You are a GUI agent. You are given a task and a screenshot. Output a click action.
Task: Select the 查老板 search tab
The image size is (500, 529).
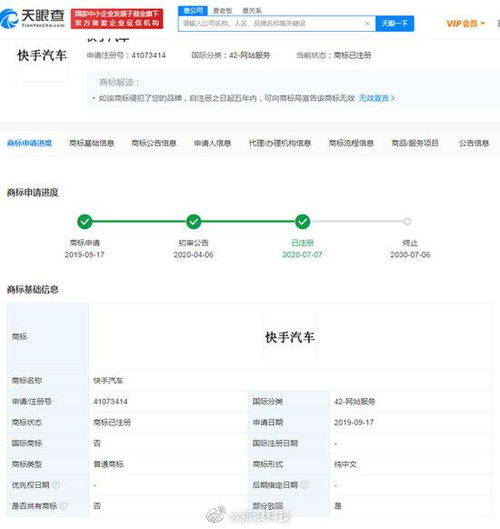click(x=223, y=11)
